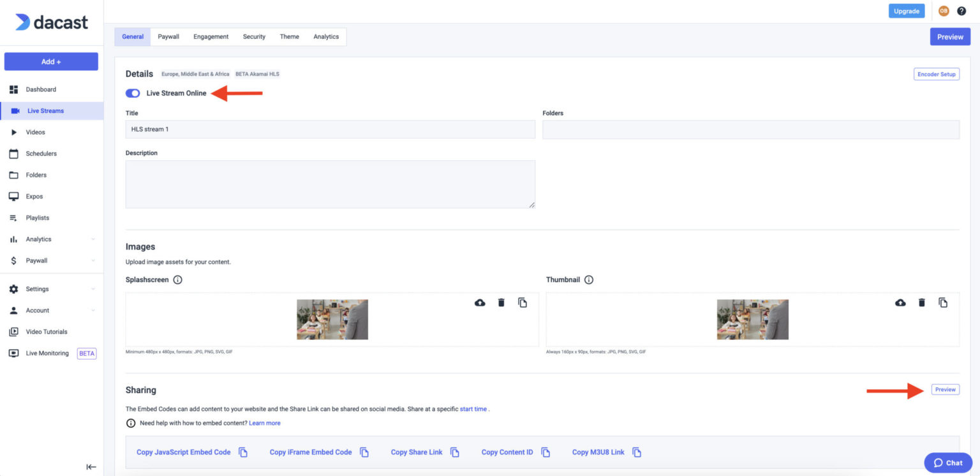
Task: Open the Dacast Chat widget
Action: 948,463
